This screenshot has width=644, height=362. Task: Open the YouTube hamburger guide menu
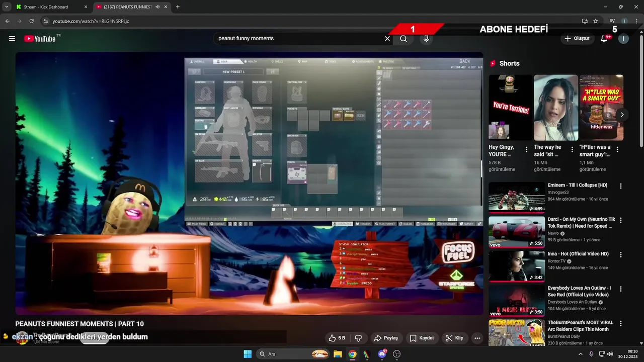coord(12,39)
